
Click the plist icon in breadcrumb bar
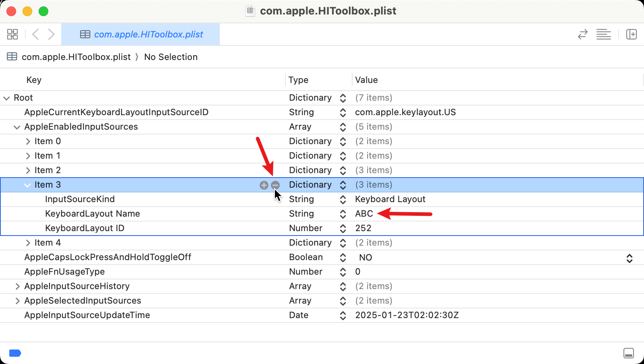[x=12, y=57]
